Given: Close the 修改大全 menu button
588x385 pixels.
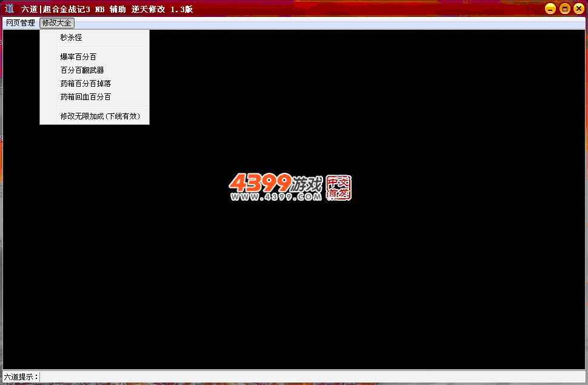Looking at the screenshot, I should click(57, 23).
